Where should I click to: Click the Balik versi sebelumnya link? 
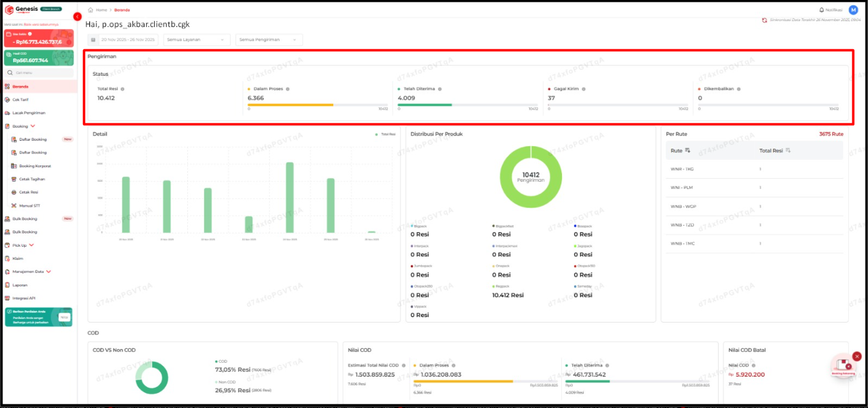pos(41,25)
